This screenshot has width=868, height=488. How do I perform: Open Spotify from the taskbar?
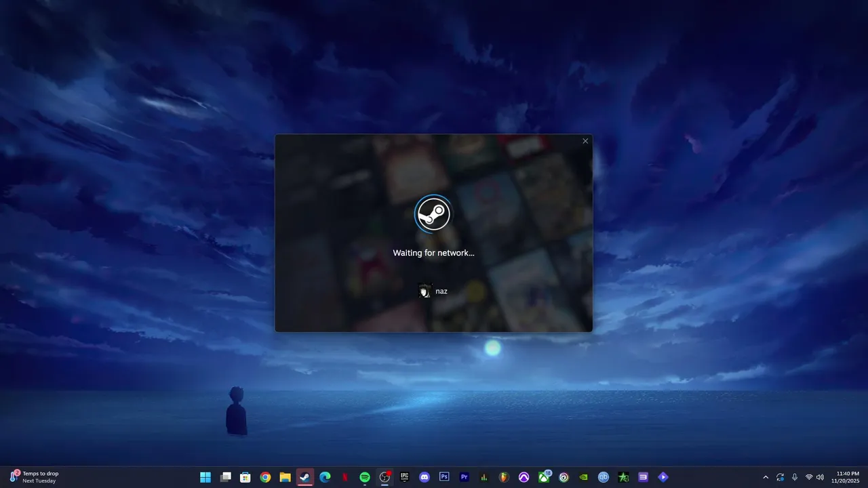pyautogui.click(x=365, y=477)
